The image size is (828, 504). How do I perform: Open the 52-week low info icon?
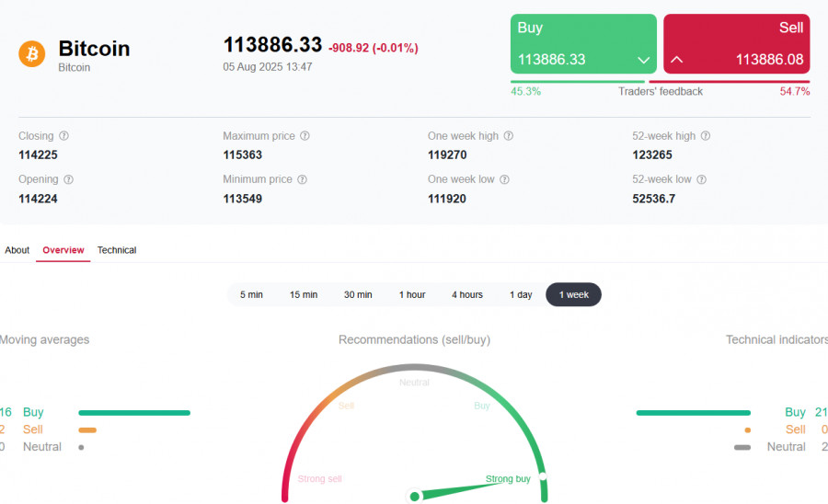(x=701, y=179)
